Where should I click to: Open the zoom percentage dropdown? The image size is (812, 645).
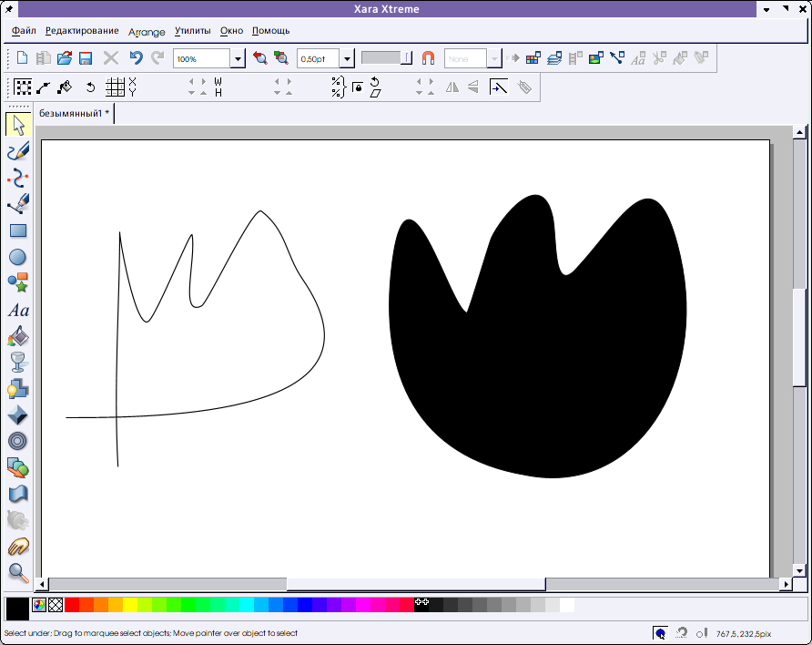pos(238,58)
